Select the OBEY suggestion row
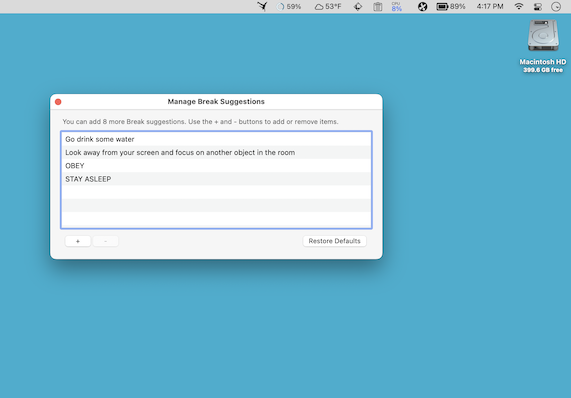 click(x=216, y=166)
